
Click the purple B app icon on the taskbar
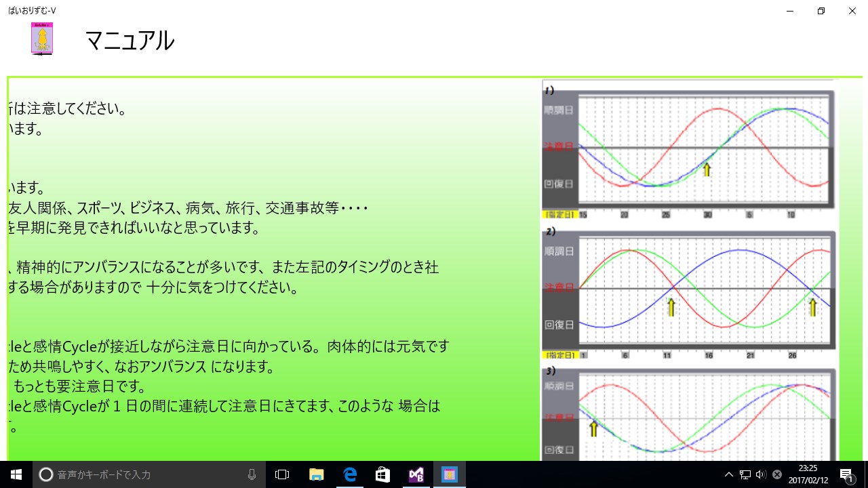[416, 474]
